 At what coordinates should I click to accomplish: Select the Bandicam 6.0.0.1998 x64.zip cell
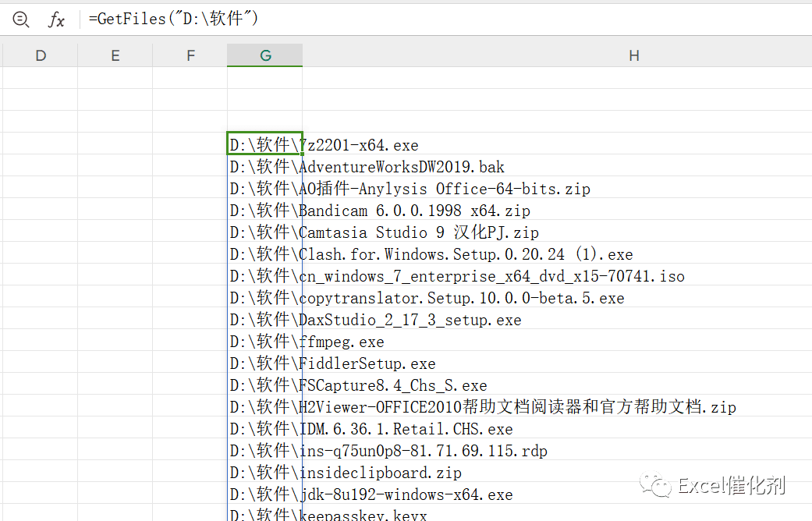point(380,211)
